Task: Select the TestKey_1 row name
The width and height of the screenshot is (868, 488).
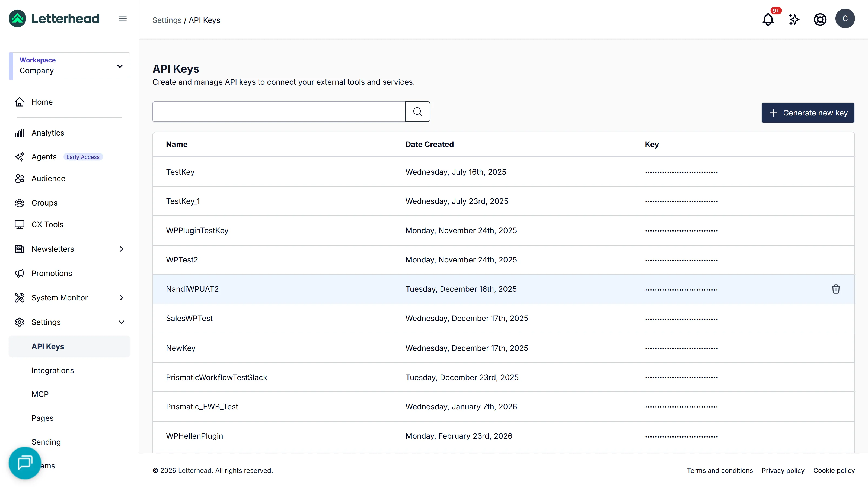Action: pos(183,201)
